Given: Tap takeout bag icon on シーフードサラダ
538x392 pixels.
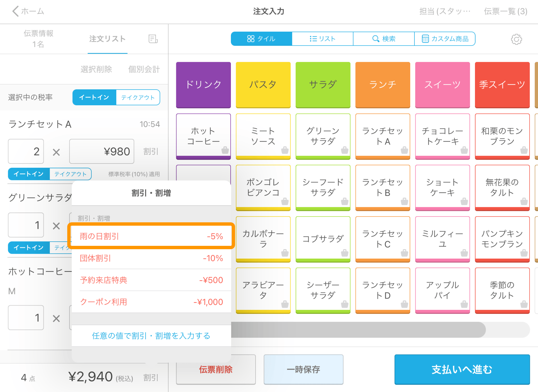Looking at the screenshot, I should pos(345,202).
